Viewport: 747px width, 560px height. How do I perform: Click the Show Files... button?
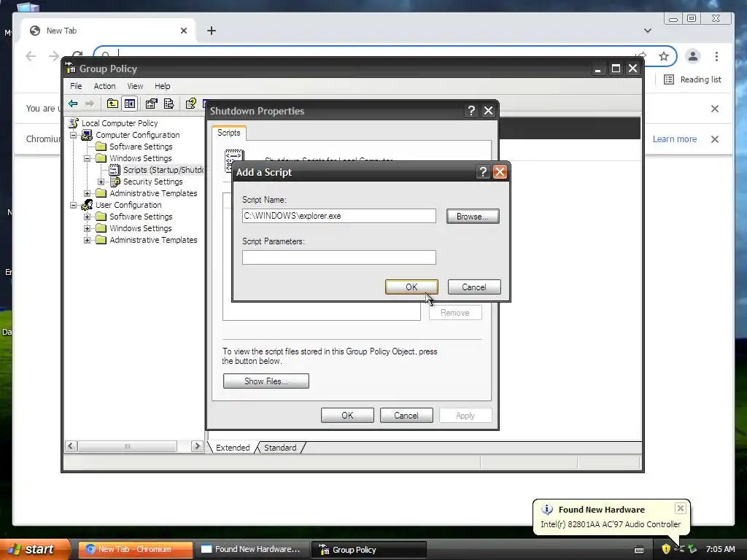tap(266, 381)
